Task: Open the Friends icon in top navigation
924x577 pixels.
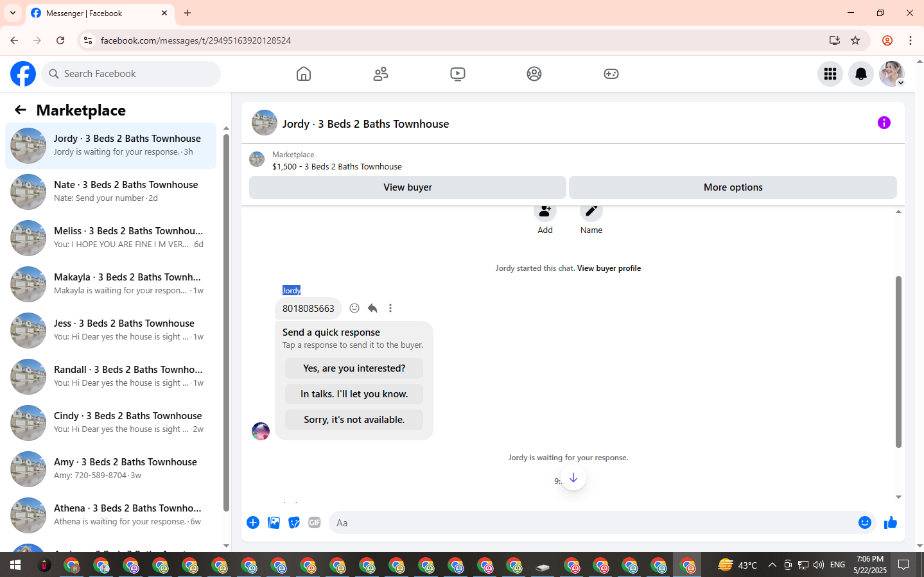Action: tap(381, 74)
